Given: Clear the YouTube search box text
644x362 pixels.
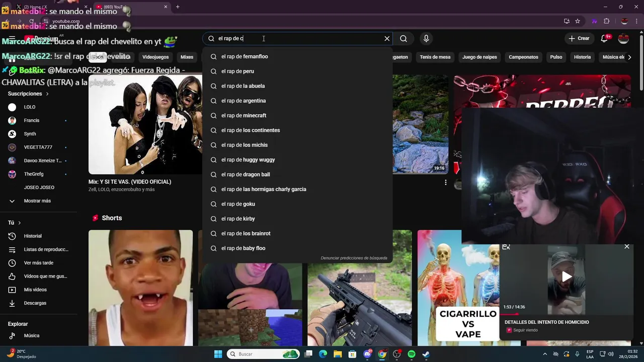Looking at the screenshot, I should [x=387, y=39].
